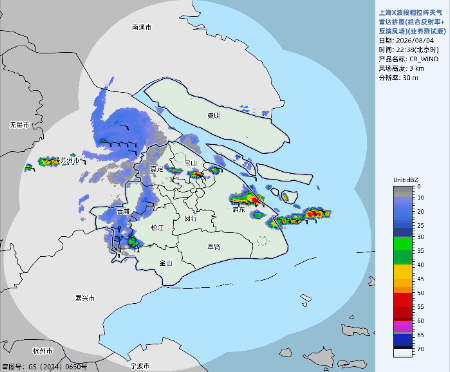Click the 嘉兴市 city label
450x372 pixels.
coord(85,298)
